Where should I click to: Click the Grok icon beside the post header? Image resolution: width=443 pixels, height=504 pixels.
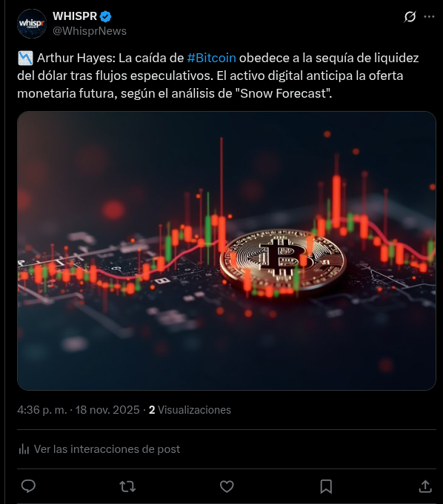(410, 16)
